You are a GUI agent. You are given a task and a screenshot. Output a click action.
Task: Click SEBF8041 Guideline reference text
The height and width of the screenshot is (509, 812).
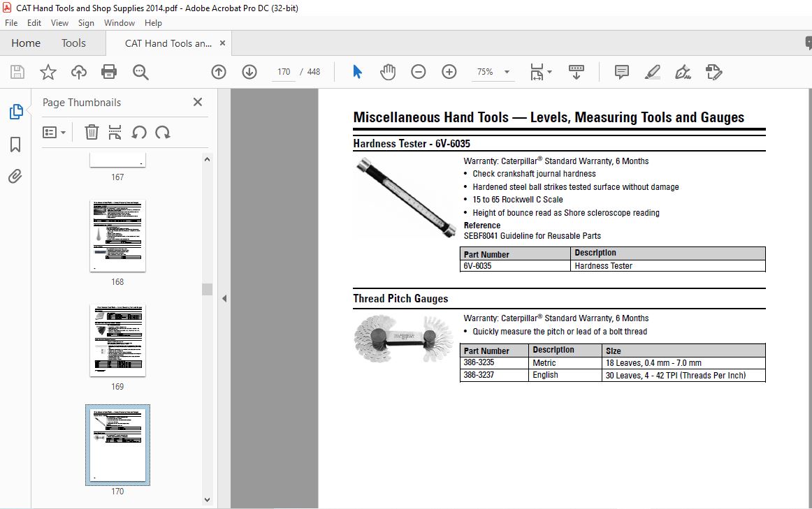[x=532, y=236]
